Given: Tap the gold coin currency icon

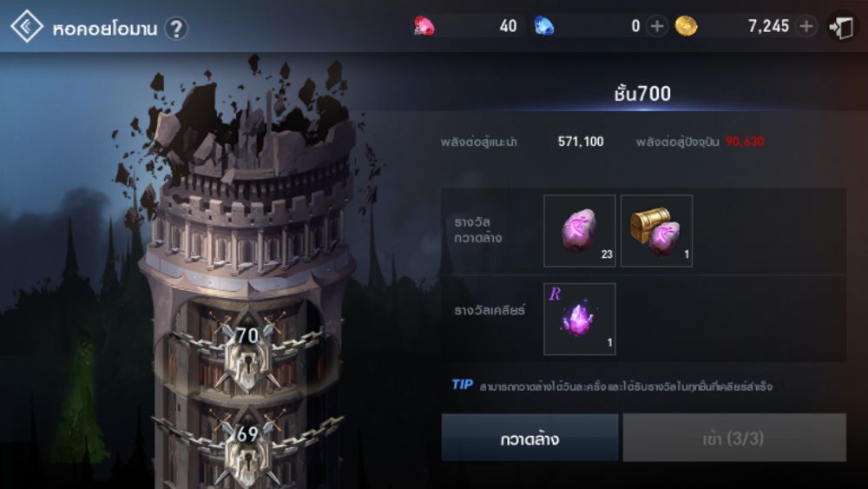Looking at the screenshot, I should (x=686, y=26).
